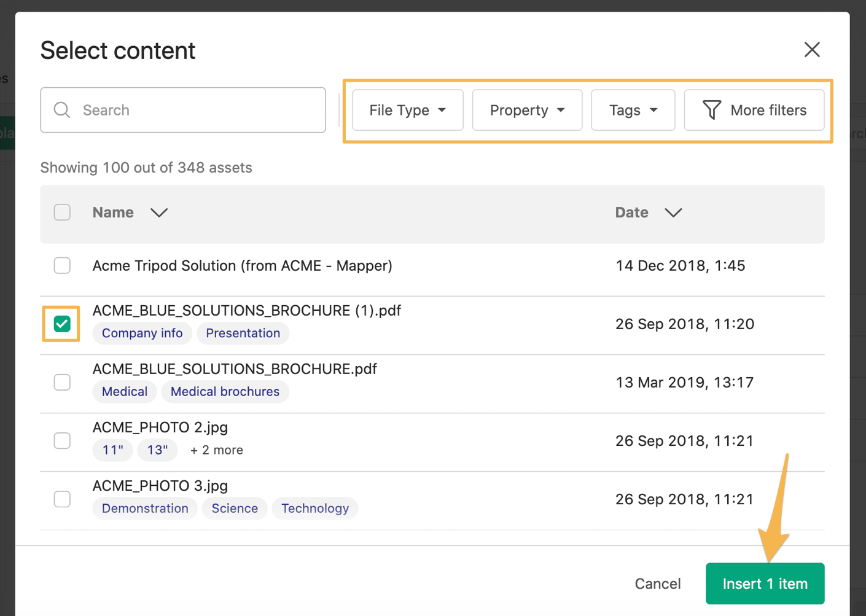Click date 26 Sep 2018, 11:20
Image resolution: width=866 pixels, height=616 pixels.
coord(684,324)
